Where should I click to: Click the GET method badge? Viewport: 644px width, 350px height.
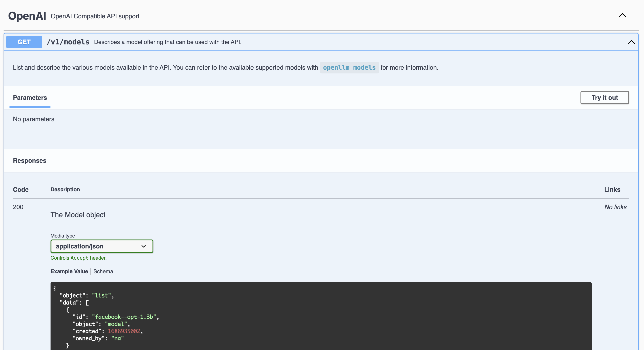24,42
